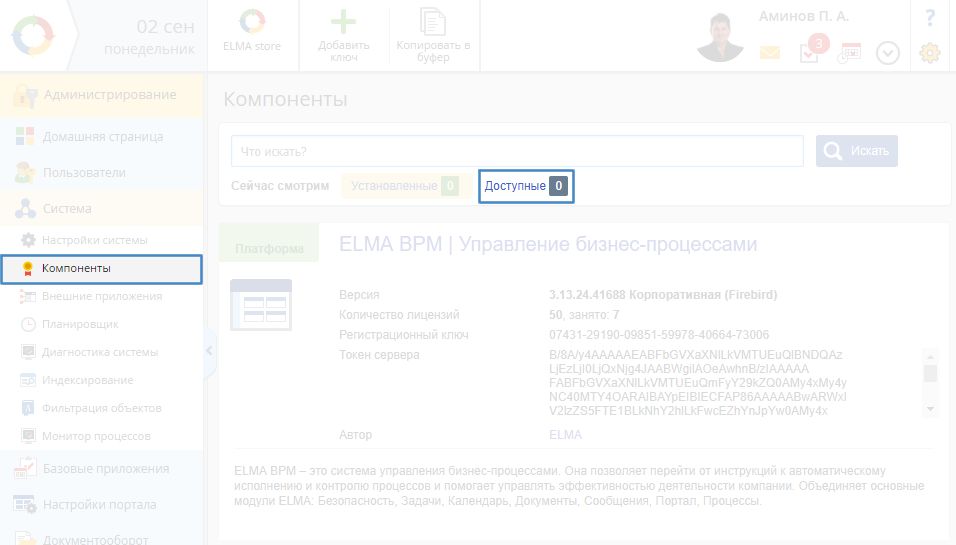Collapse sidebar with the left arrow handle
This screenshot has width=956, height=545.
[209, 351]
